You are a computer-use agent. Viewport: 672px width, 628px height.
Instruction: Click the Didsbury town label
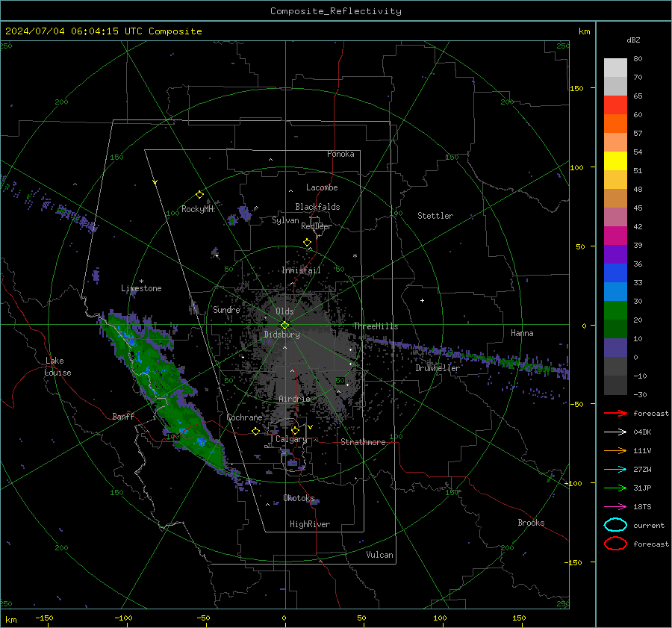[x=281, y=335]
